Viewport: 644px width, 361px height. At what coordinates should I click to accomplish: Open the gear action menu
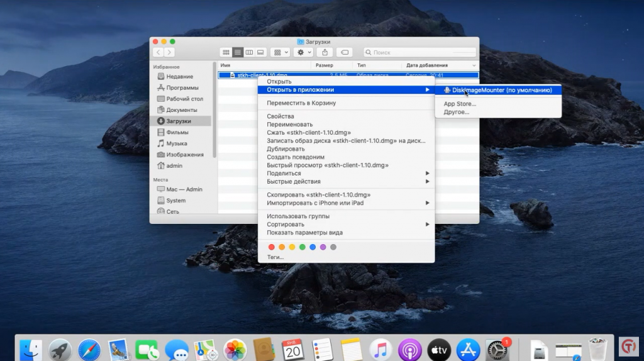(304, 53)
